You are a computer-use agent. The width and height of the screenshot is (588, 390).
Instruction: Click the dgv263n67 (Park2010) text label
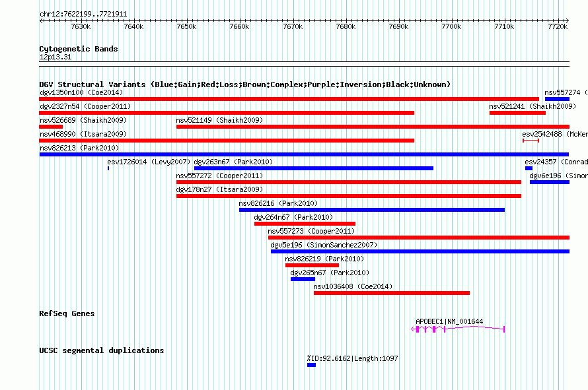tap(233, 162)
